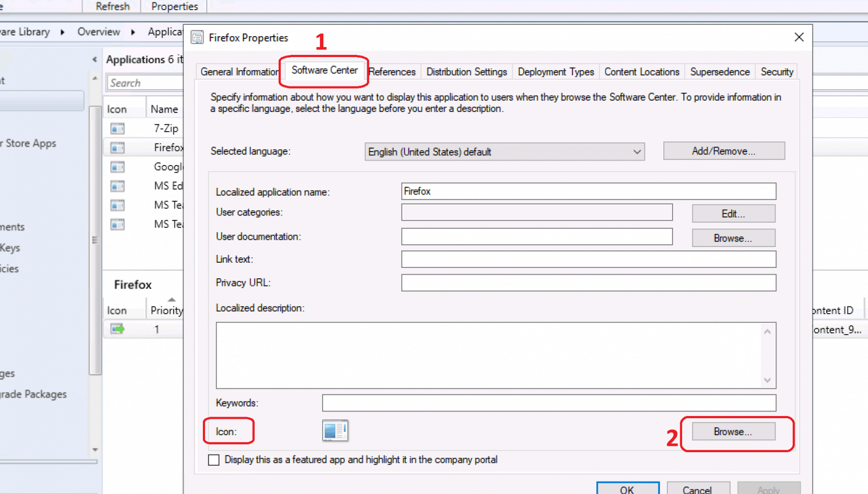The height and width of the screenshot is (494, 868).
Task: Select the 7-Zip application icon
Action: (117, 128)
